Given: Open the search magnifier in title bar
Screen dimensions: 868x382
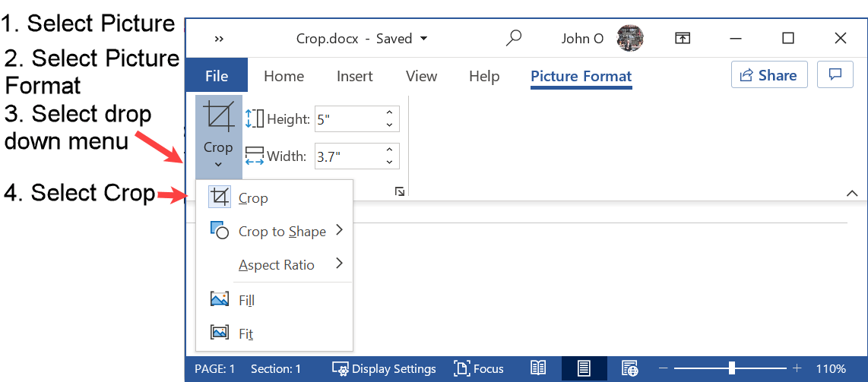Looking at the screenshot, I should click(514, 38).
